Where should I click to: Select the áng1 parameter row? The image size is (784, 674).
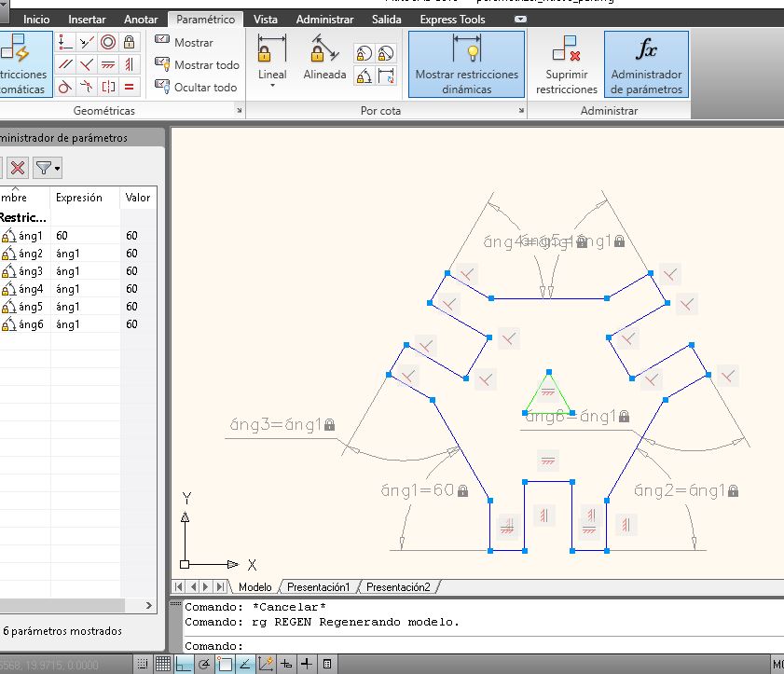78,236
